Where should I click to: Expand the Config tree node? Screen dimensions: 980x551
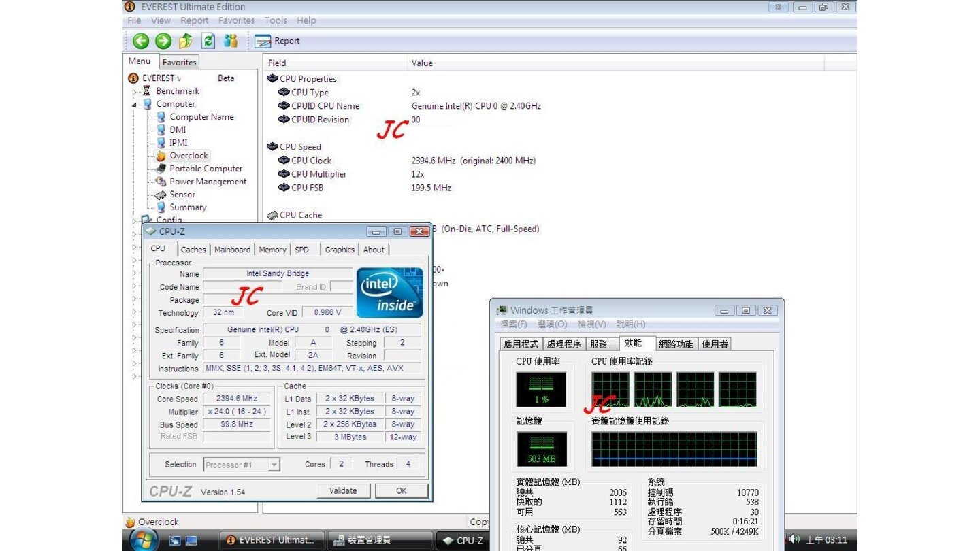(134, 220)
